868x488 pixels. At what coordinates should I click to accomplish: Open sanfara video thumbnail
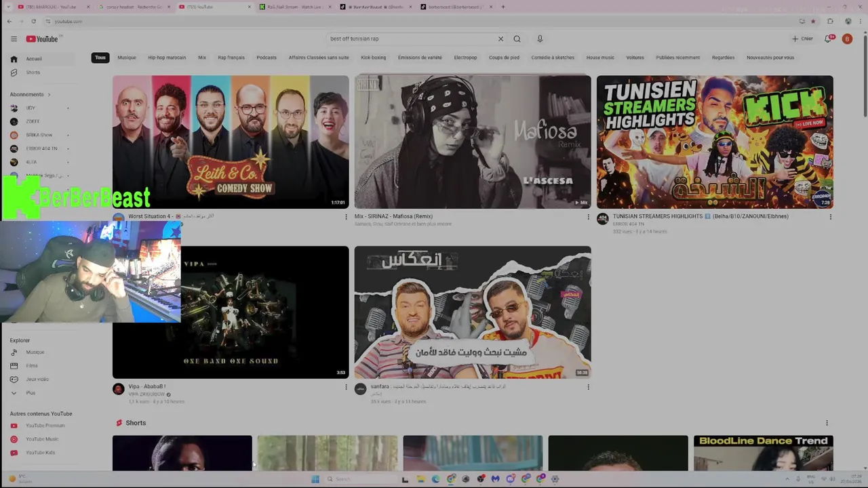pos(473,312)
